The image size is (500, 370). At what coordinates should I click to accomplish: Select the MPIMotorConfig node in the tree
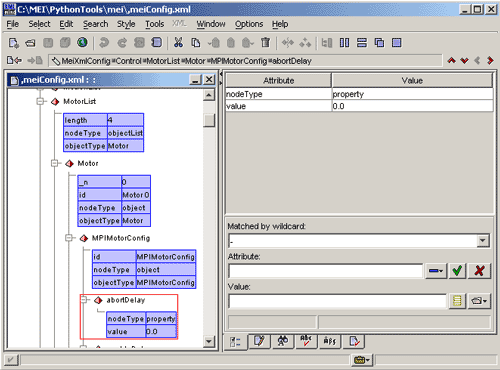click(121, 238)
